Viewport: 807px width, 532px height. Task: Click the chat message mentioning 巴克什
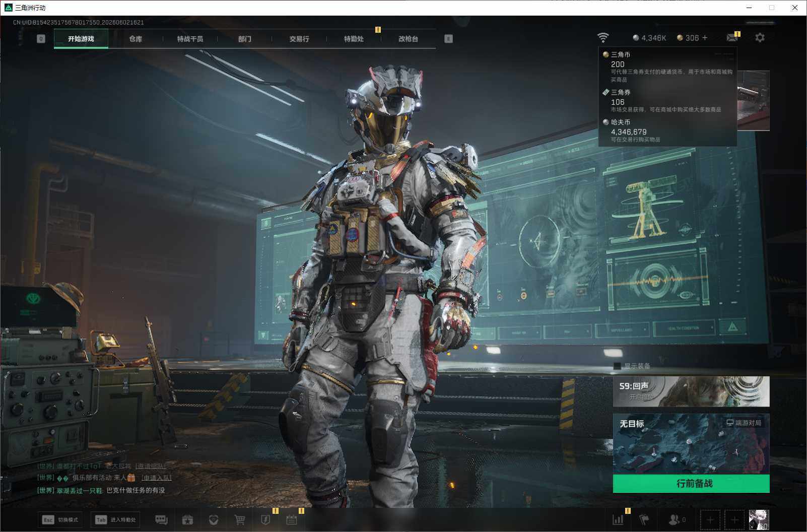click(101, 490)
